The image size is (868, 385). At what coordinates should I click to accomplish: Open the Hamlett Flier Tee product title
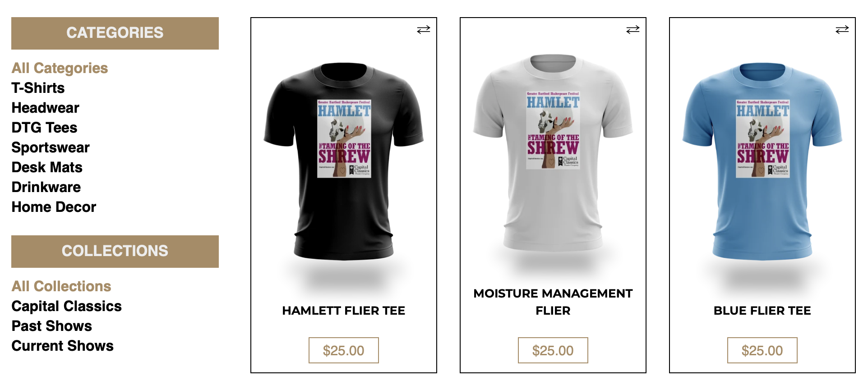pyautogui.click(x=344, y=311)
